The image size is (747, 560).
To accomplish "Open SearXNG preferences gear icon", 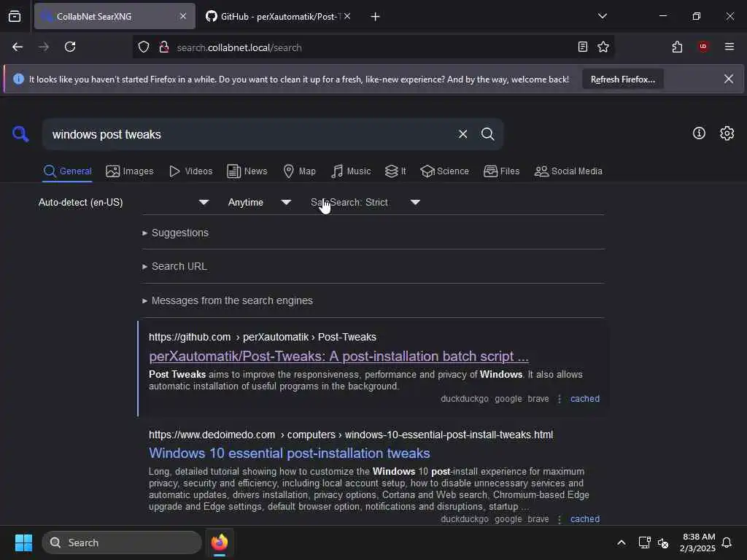I will 727,133.
